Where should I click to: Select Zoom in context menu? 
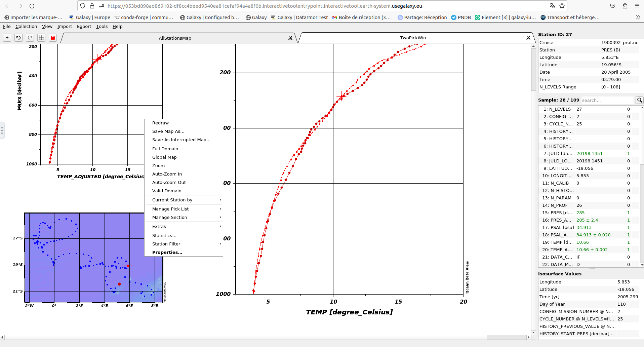click(x=184, y=166)
